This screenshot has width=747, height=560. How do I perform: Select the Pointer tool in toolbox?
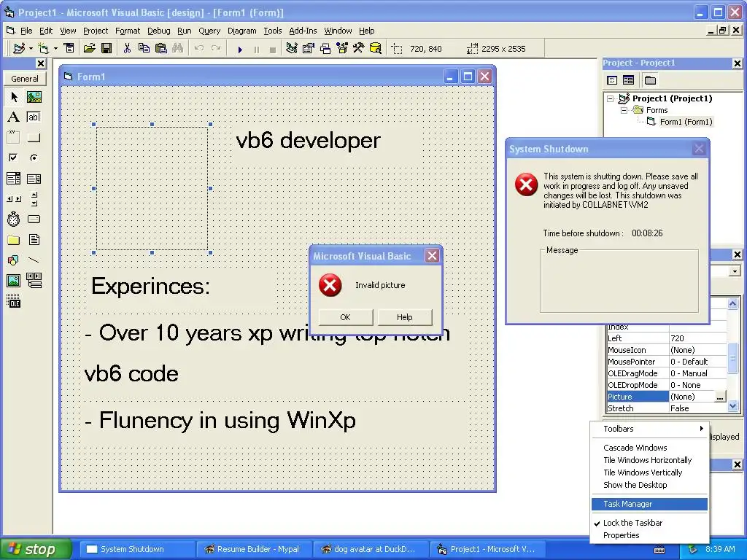[14, 97]
